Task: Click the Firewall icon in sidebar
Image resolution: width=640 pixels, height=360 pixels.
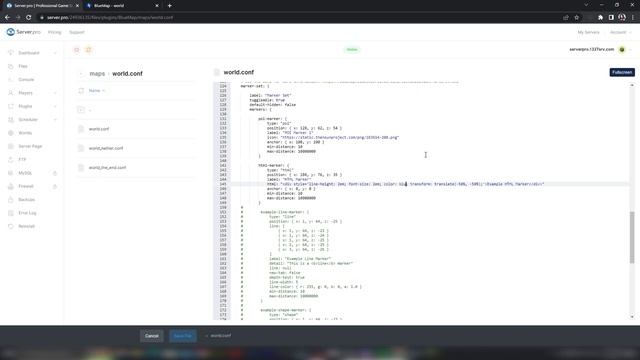Action: click(11, 186)
